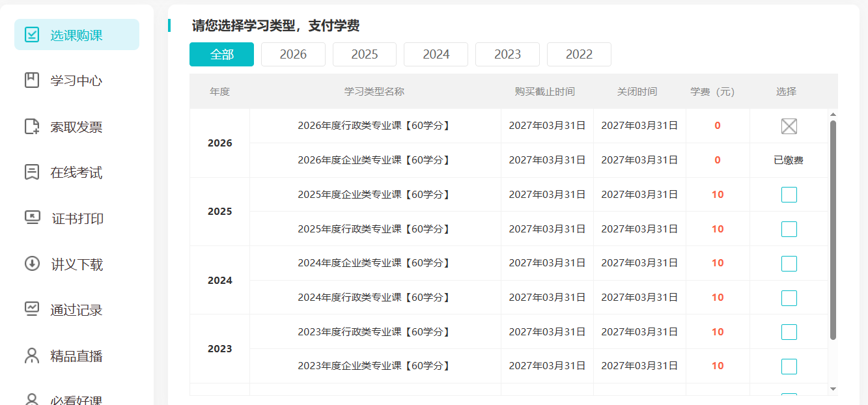This screenshot has height=405, width=868.
Task: Click the table scrollbar's down arrow
Action: (x=833, y=389)
